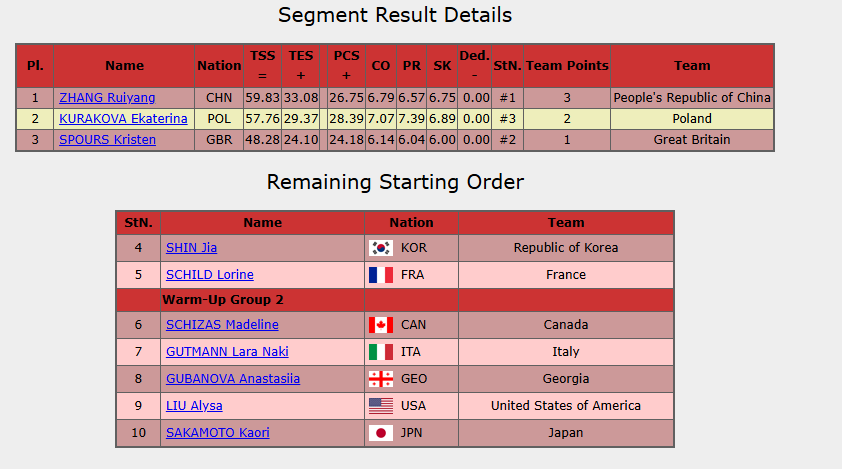Open ZHANG Ruiyang skater link
Viewport: 842px width, 469px height.
pyautogui.click(x=107, y=98)
